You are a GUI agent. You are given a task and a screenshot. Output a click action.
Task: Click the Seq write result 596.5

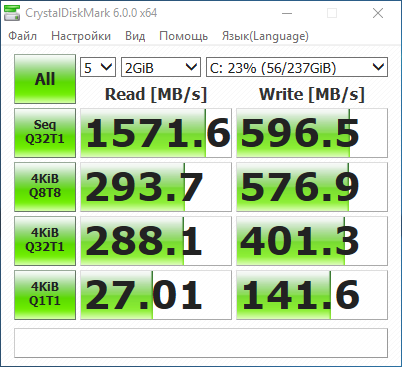(x=312, y=133)
